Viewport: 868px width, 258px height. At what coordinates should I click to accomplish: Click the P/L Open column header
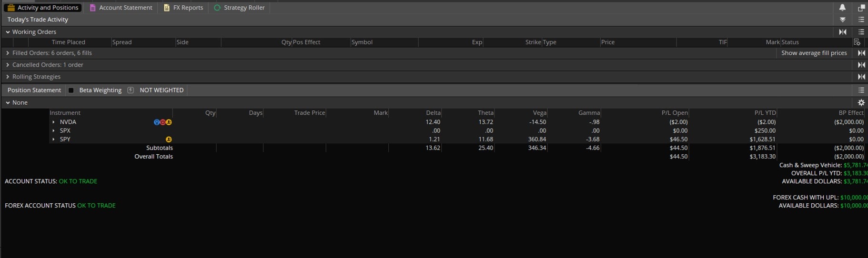[674, 113]
